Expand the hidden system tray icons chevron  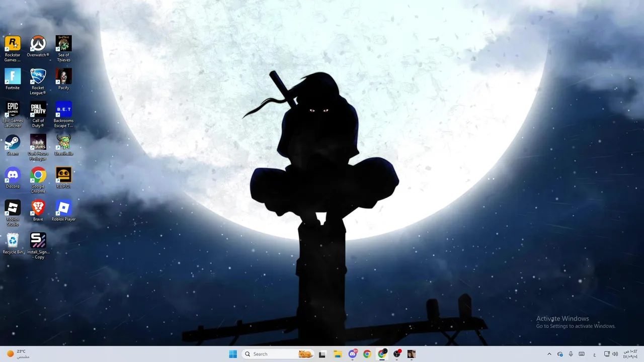(549, 354)
